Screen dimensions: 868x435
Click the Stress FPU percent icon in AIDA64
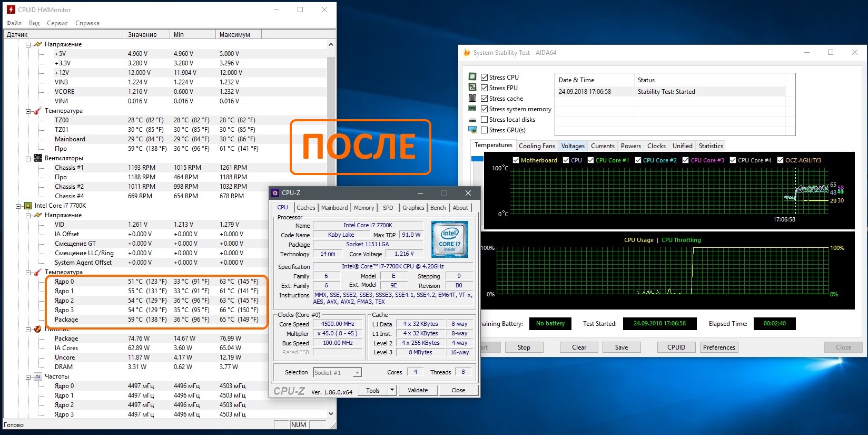tap(472, 88)
